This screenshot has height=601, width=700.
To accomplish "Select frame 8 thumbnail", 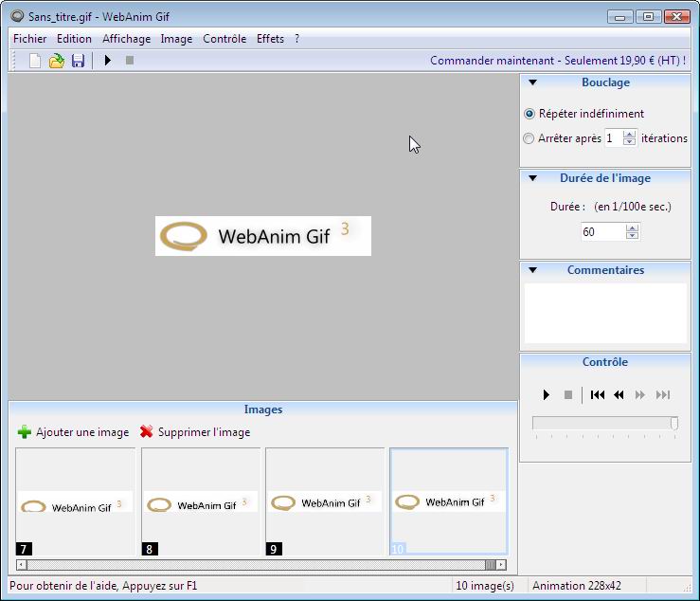I will pyautogui.click(x=201, y=501).
